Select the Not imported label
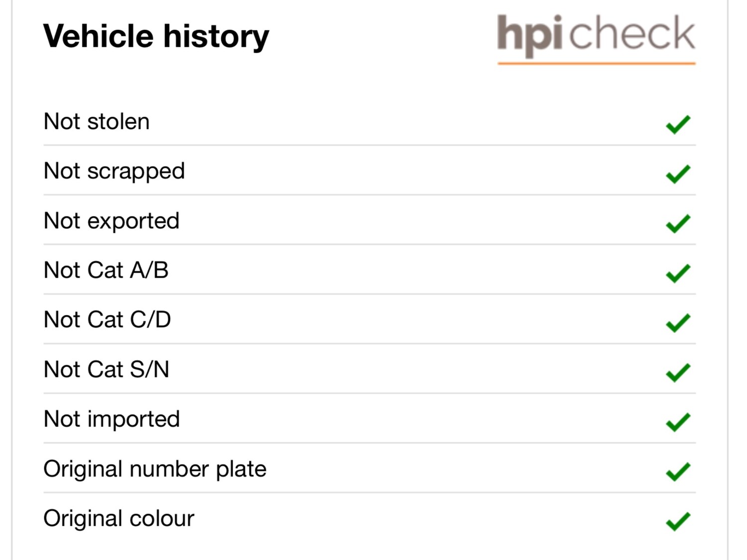This screenshot has width=747, height=560. point(112,419)
